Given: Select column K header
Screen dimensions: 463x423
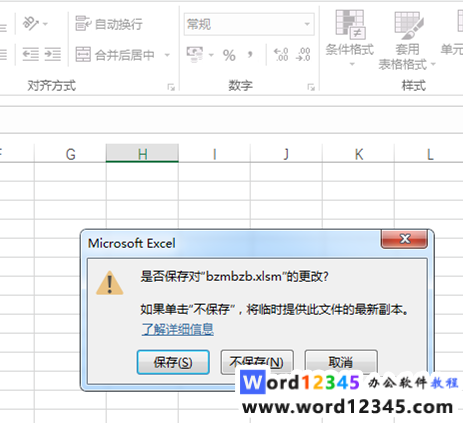Looking at the screenshot, I should (358, 154).
